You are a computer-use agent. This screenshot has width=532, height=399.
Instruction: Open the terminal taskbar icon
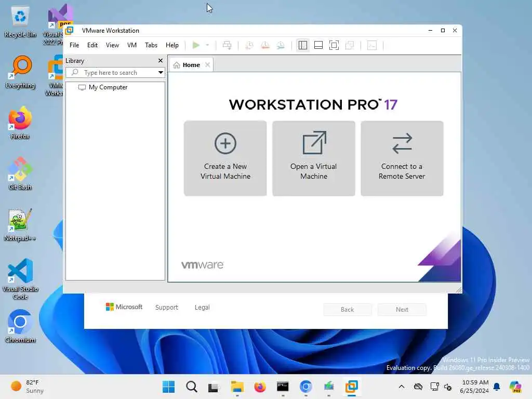[x=283, y=387]
